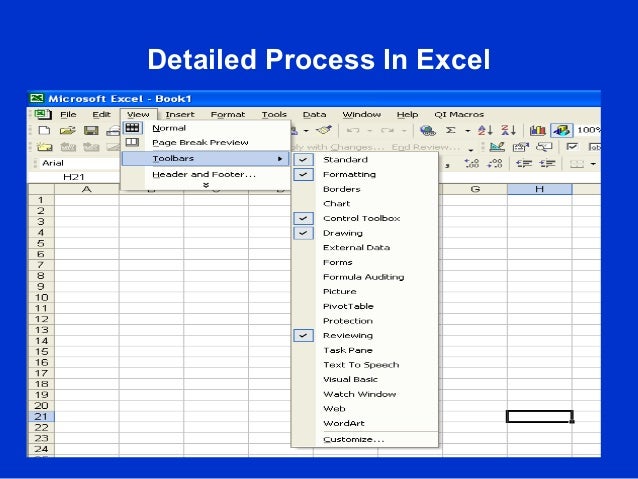
Task: Choose Header and Footer... in View menu
Action: (205, 174)
